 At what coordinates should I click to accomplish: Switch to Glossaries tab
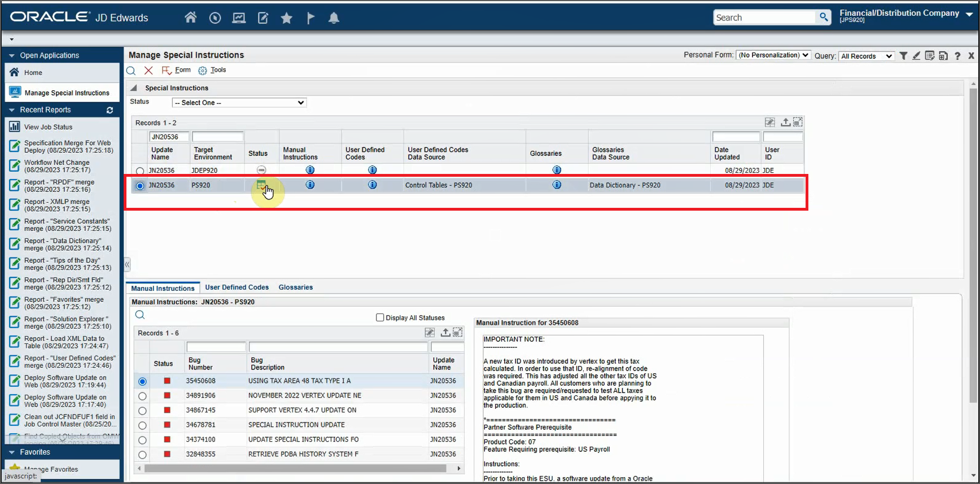pyautogui.click(x=295, y=287)
